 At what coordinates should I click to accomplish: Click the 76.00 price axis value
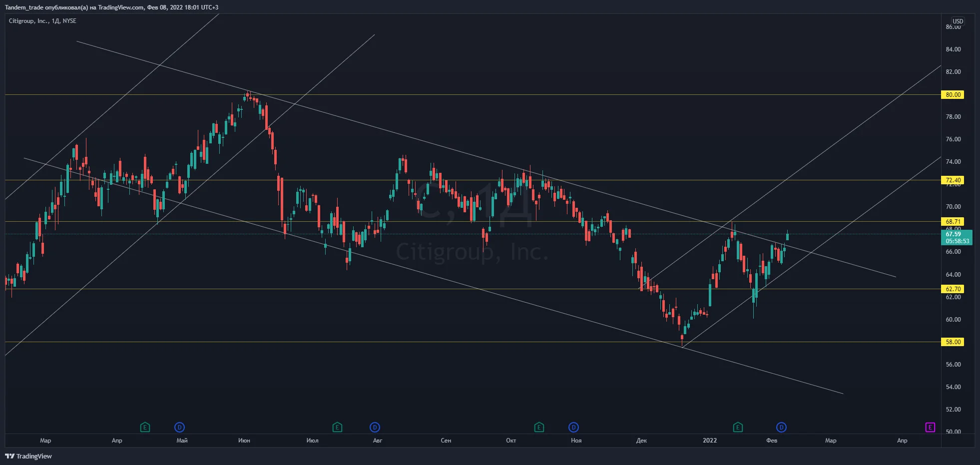click(x=953, y=139)
